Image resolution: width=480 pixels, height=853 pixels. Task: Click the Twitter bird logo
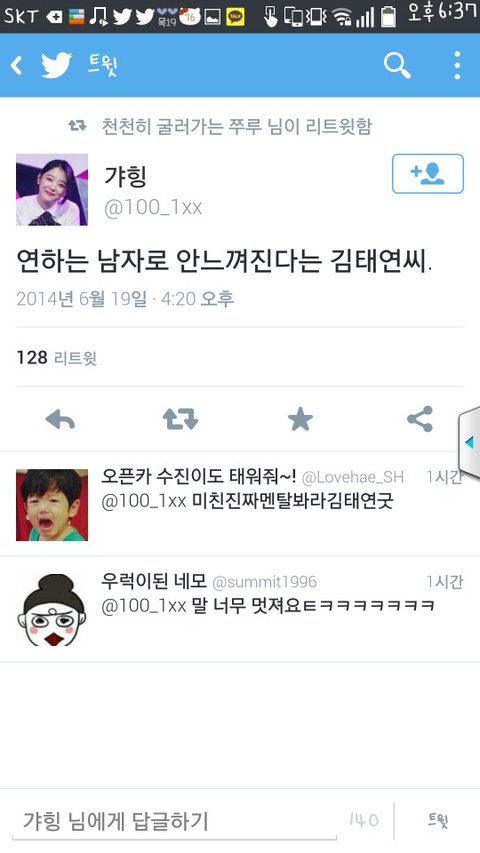(56, 65)
